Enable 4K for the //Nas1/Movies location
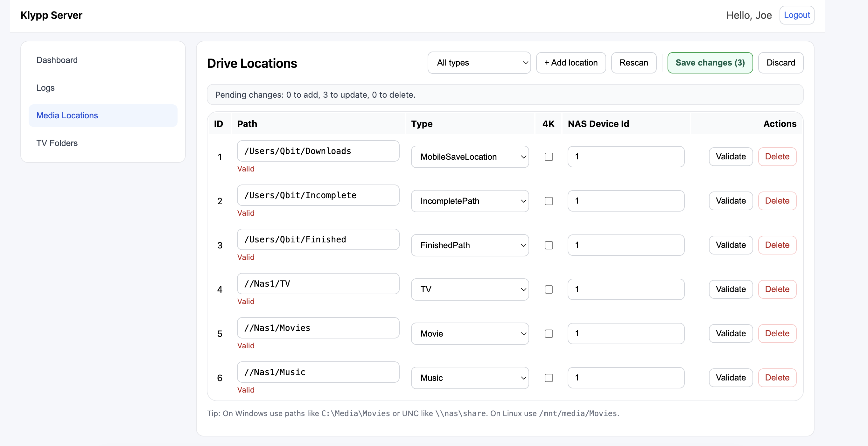This screenshot has height=446, width=868. (x=549, y=333)
